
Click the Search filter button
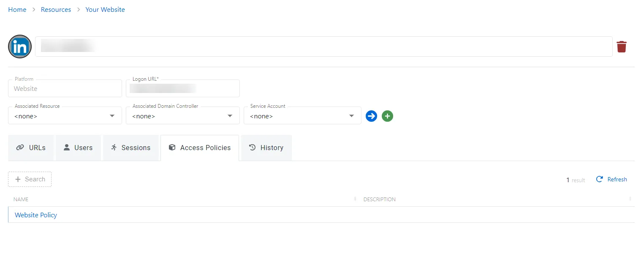(30, 179)
